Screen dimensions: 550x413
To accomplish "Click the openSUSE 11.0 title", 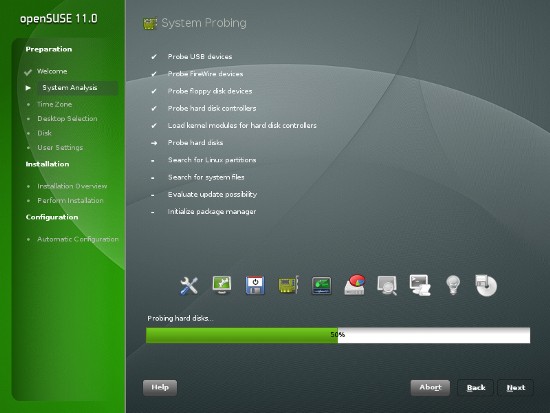I will point(59,19).
